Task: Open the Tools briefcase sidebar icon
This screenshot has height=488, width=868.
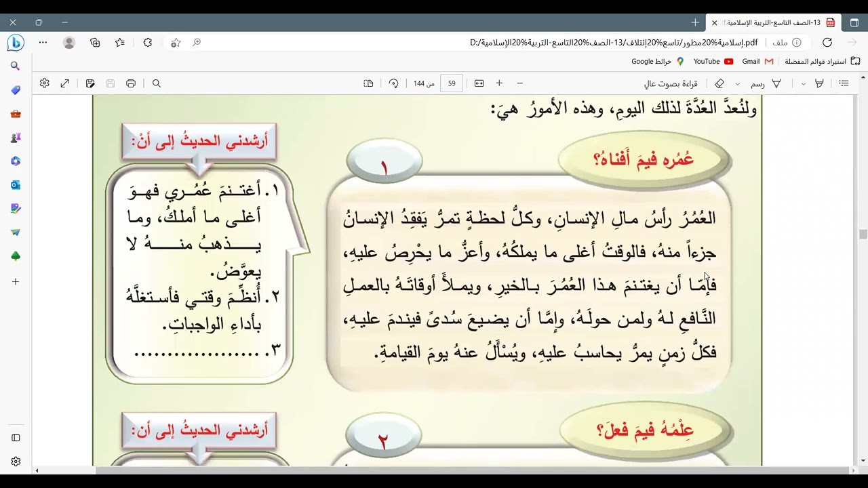Action: pos(16,114)
